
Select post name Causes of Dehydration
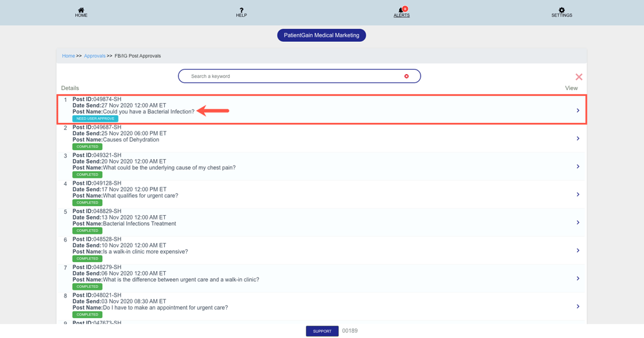pyautogui.click(x=131, y=140)
